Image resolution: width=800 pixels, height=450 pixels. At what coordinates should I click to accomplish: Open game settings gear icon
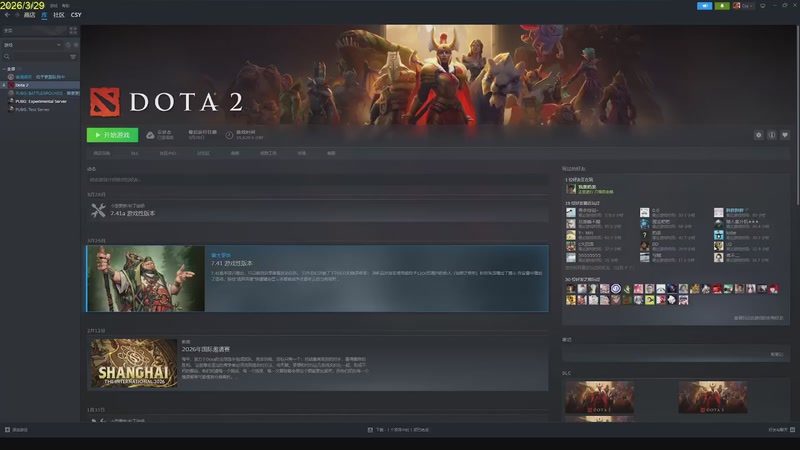pos(758,135)
